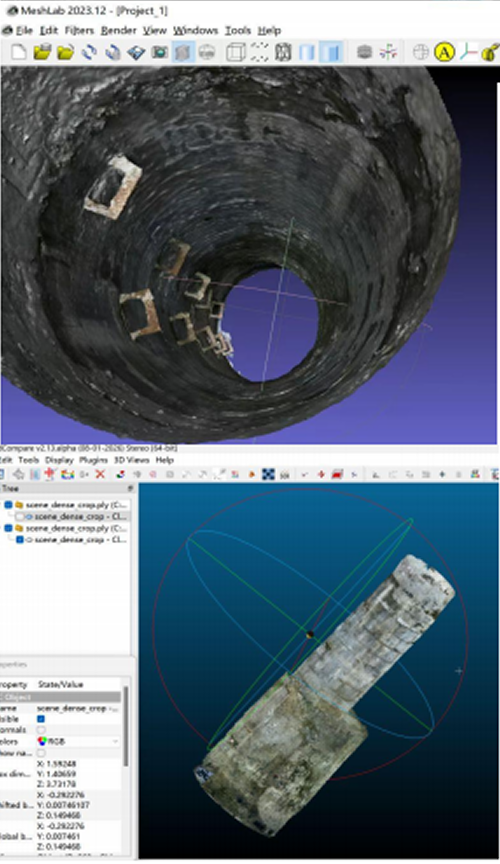The height and width of the screenshot is (864, 500).
Task: Click the yellow circled A icon
Action: coord(444,52)
